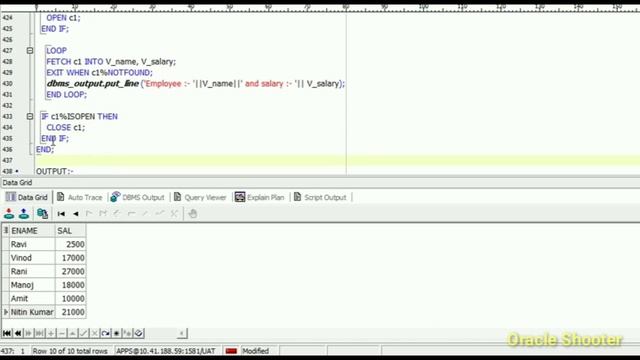Click bottom navigator refresh data arrow
Image resolution: width=640 pixels, height=360 pixels.
tap(105, 333)
